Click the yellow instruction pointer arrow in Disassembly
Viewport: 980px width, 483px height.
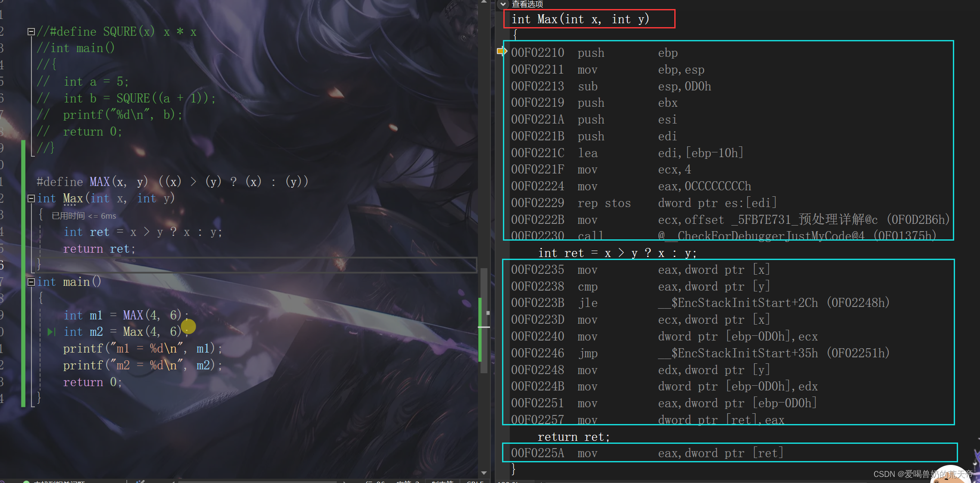click(502, 51)
